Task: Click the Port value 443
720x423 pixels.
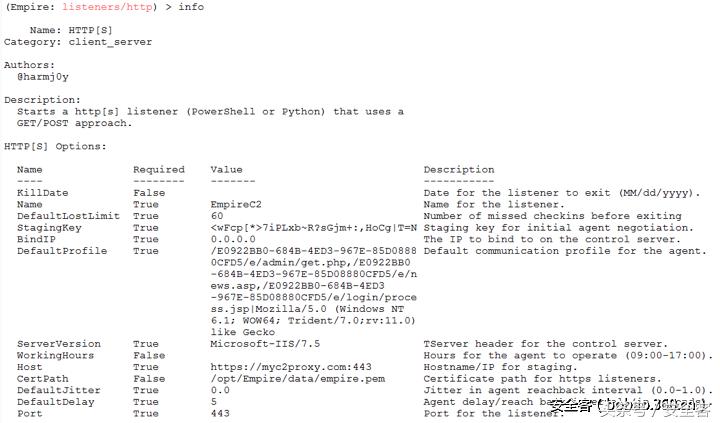Action: (220, 413)
